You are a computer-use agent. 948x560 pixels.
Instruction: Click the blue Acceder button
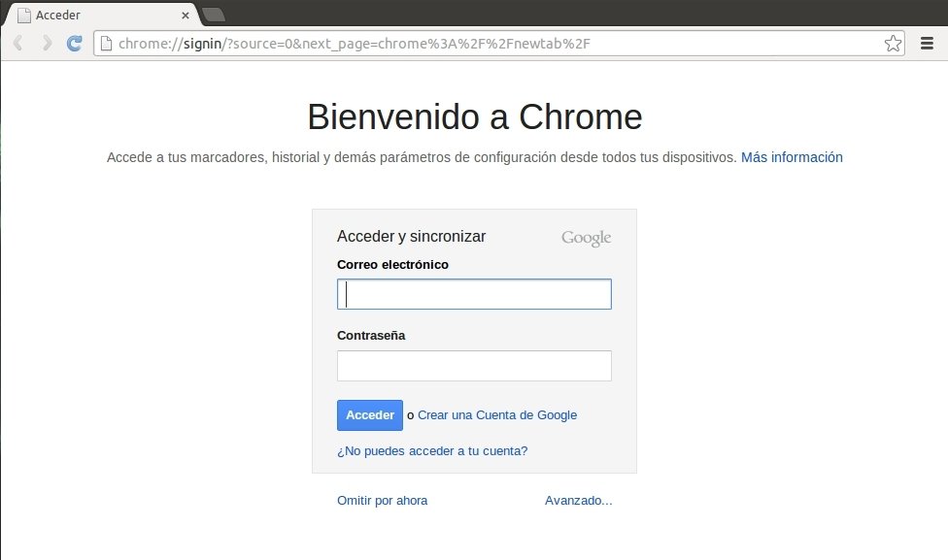(370, 415)
